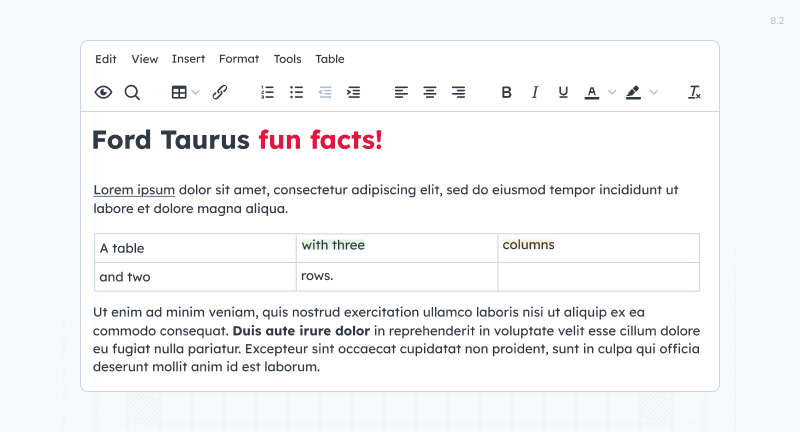Align text right

(458, 92)
